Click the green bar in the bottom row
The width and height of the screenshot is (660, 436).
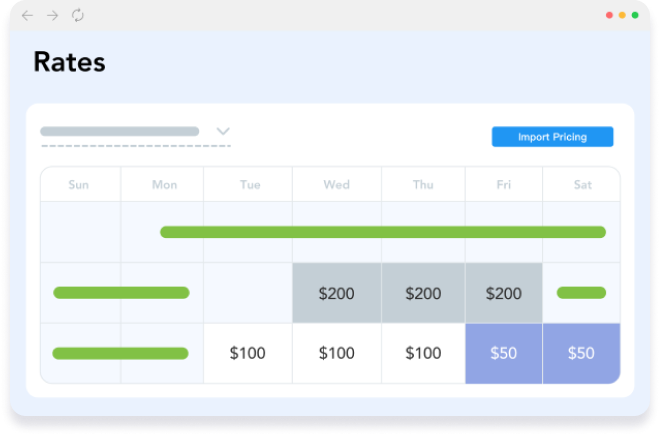pyautogui.click(x=120, y=353)
